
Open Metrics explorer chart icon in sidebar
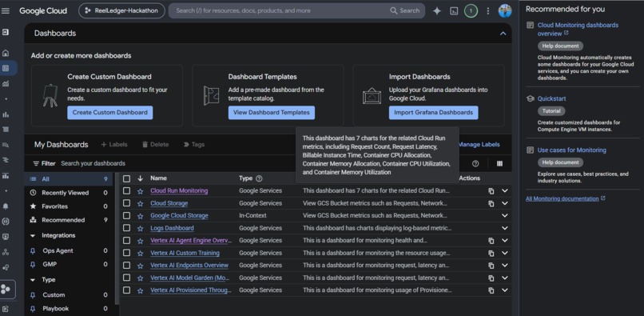[6, 83]
